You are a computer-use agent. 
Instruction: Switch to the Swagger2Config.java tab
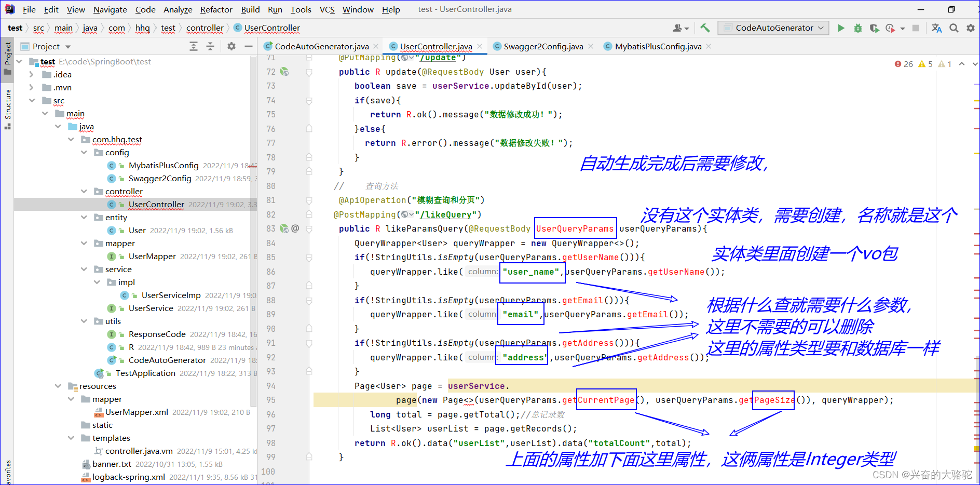tap(543, 46)
